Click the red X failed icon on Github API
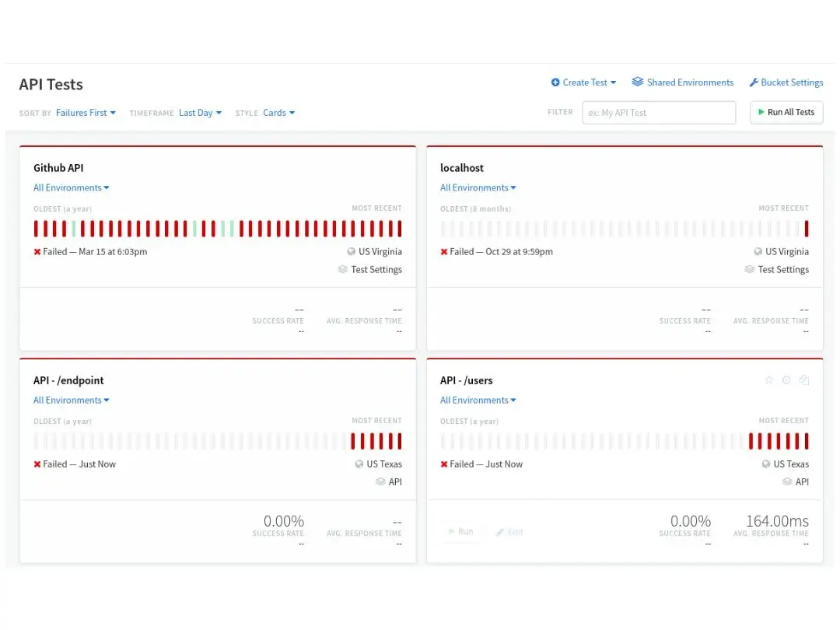 click(37, 252)
